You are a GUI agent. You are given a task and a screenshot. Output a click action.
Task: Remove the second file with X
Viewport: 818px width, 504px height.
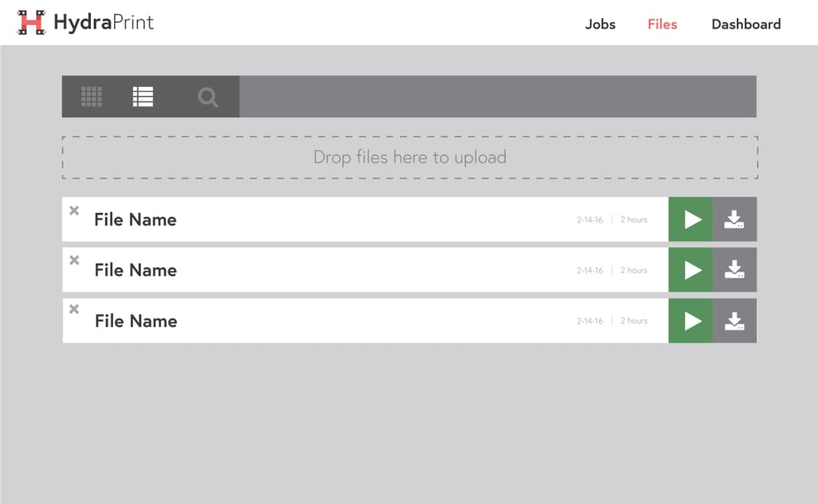tap(74, 260)
